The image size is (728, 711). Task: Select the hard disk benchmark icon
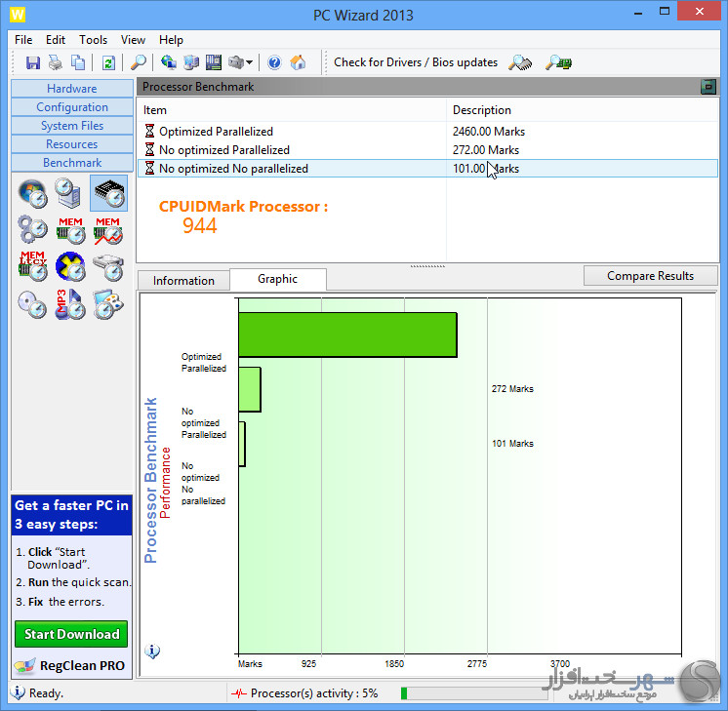coord(108,267)
